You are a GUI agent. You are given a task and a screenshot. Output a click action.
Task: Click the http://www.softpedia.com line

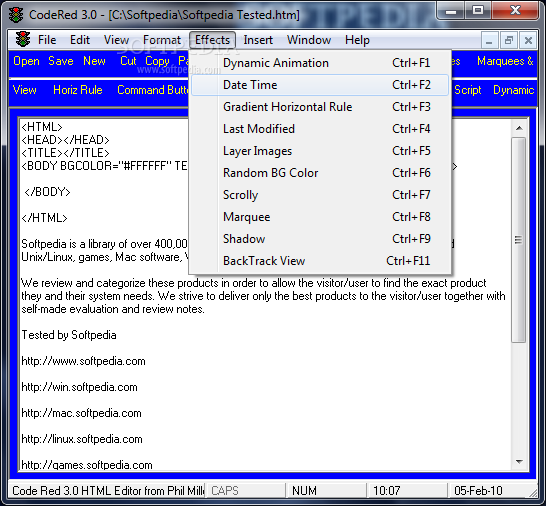click(83, 361)
